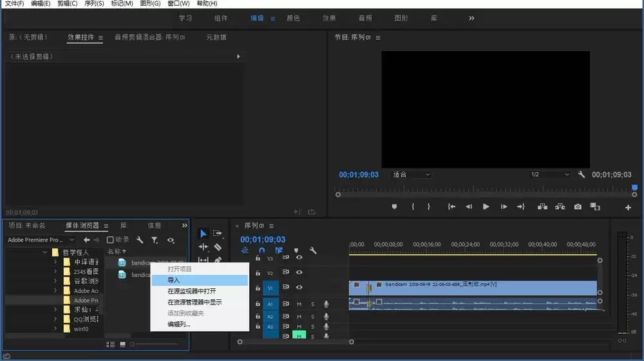Collapse the 哲学怪人 folder tree
This screenshot has height=361, width=644.
coord(45,252)
